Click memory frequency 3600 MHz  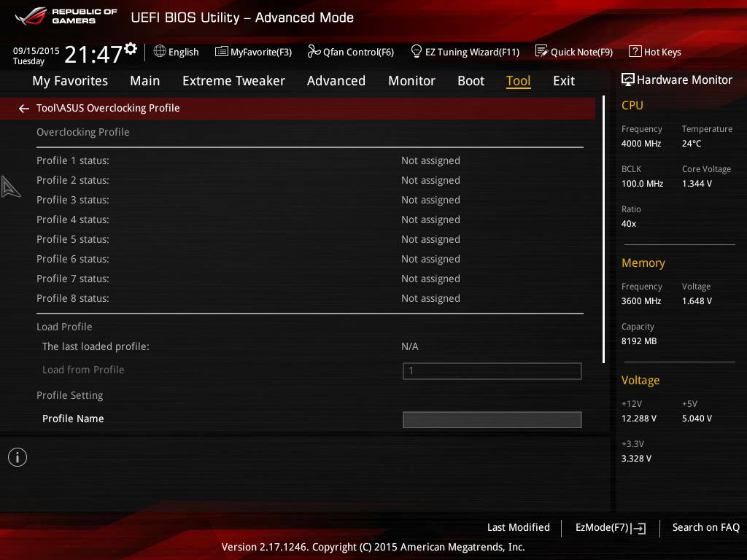click(x=641, y=301)
